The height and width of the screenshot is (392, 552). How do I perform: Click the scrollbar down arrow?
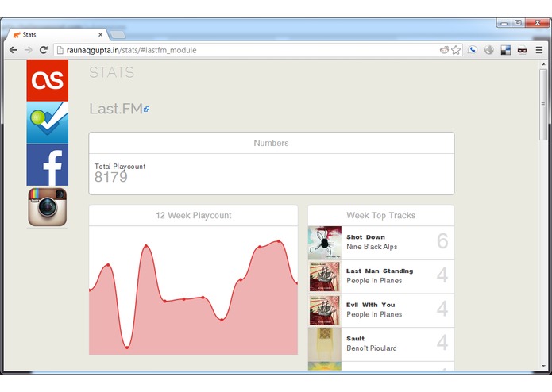543,366
